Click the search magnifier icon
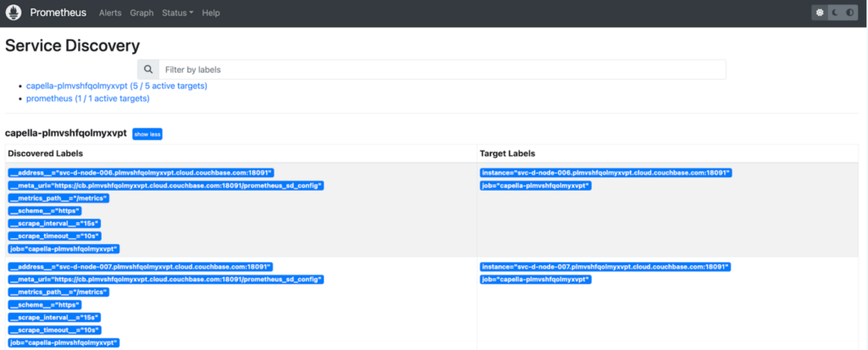 point(148,69)
